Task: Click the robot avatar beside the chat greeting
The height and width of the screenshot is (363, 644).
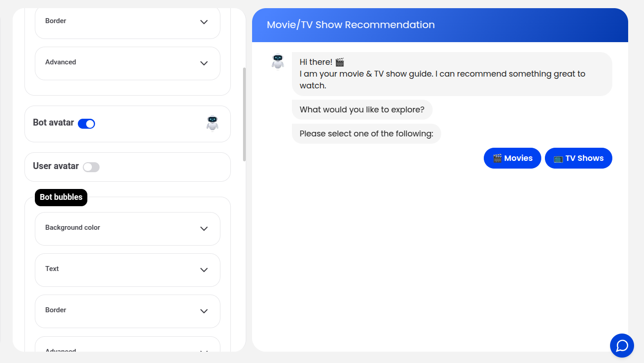Action: coord(277,62)
